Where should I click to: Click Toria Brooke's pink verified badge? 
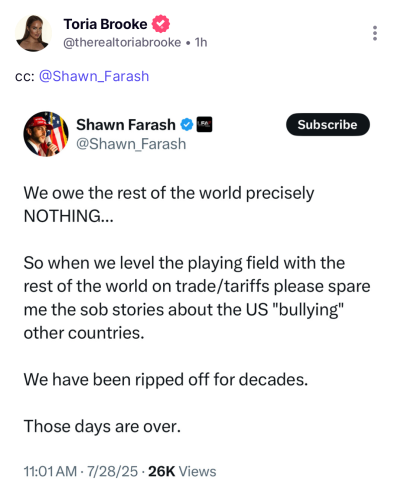tap(161, 24)
